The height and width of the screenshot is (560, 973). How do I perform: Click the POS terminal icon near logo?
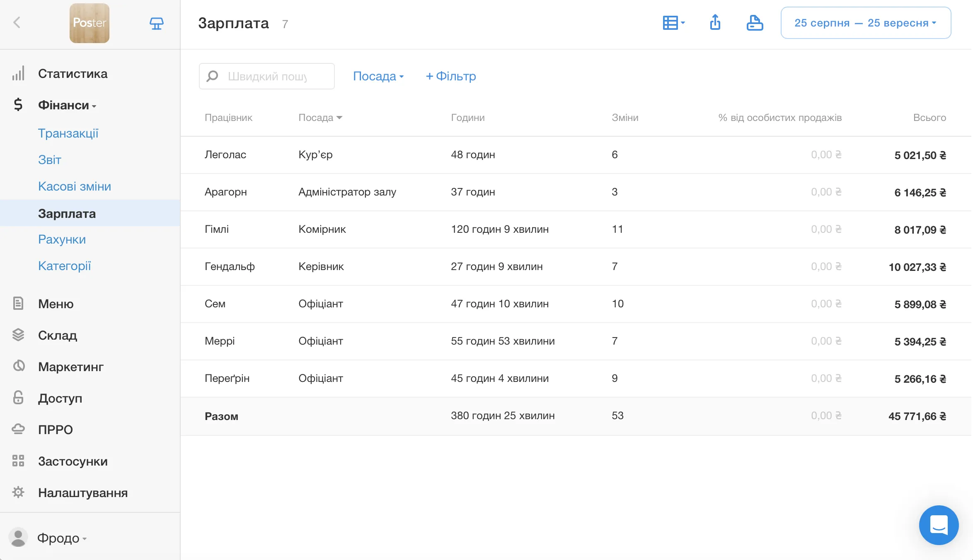pos(156,23)
